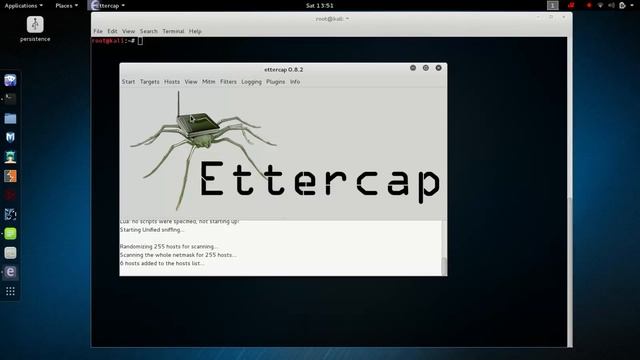Open terminal Help menu
The height and width of the screenshot is (360, 640).
click(195, 31)
